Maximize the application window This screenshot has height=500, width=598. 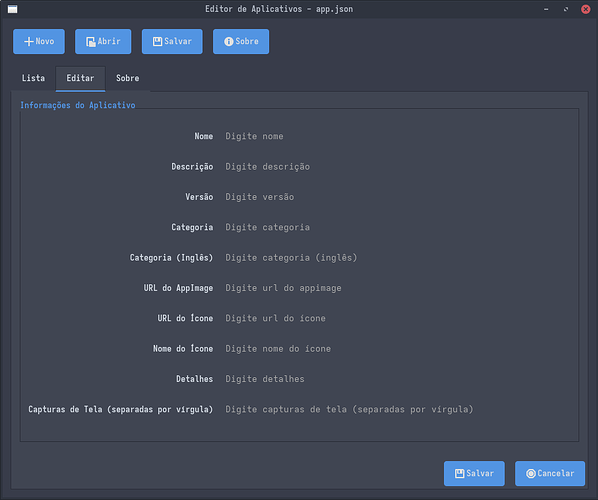point(566,9)
